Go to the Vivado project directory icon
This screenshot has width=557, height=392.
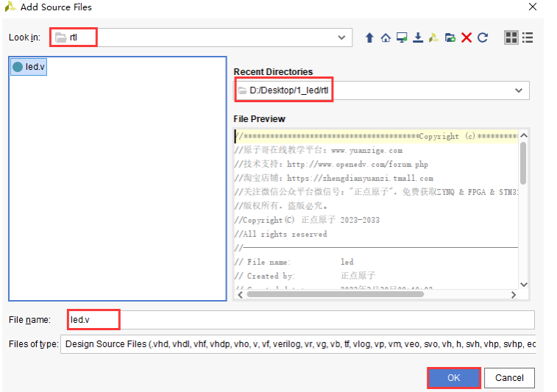(434, 38)
